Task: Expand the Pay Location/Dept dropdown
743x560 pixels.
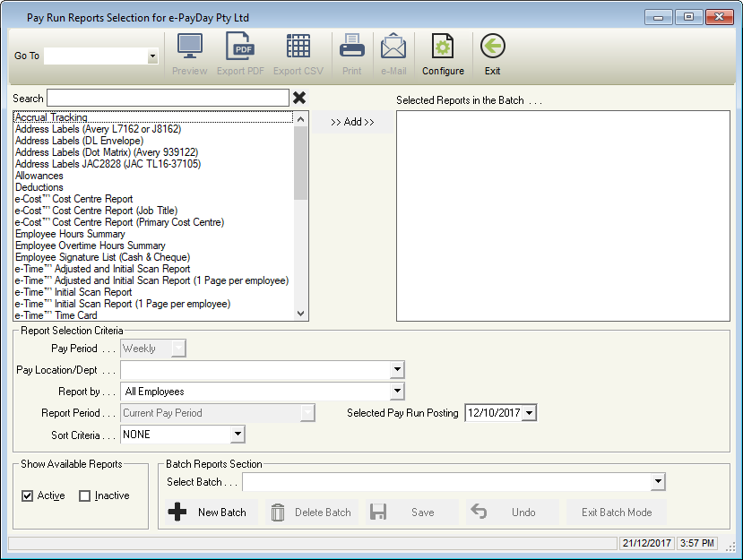Action: [x=397, y=369]
